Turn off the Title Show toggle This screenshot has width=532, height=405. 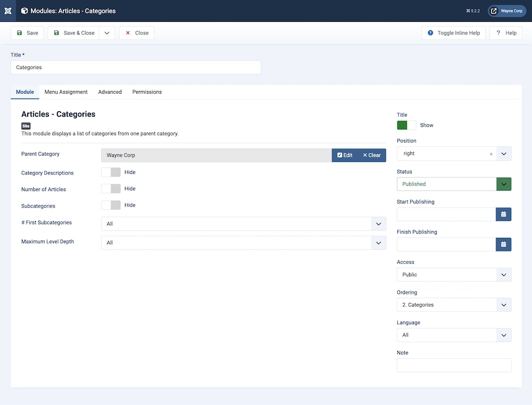coord(406,125)
